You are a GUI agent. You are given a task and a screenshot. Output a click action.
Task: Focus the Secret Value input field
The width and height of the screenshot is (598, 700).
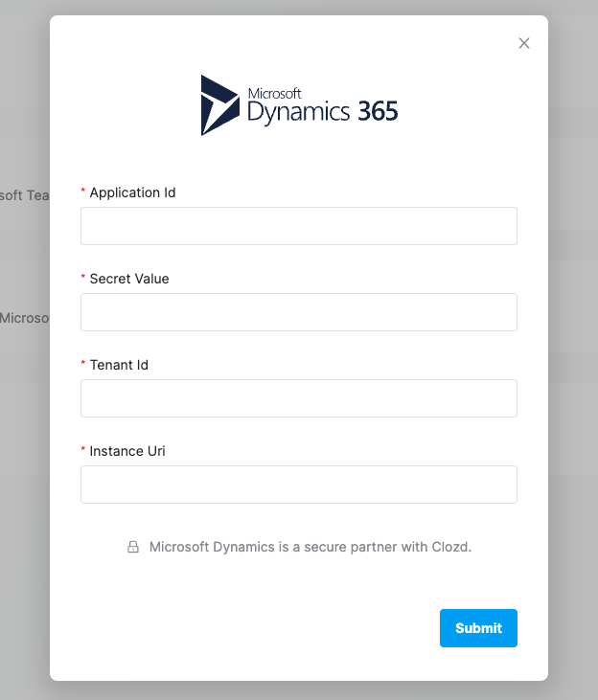click(x=299, y=312)
